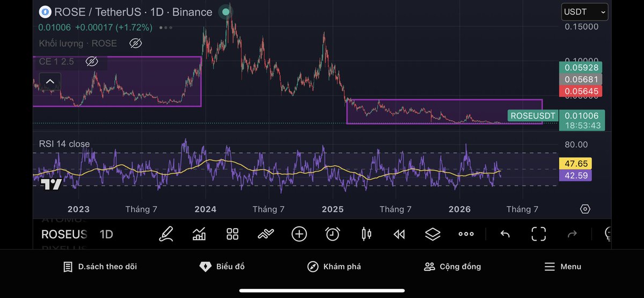Viewport: 644px width, 298px height.
Task: Open the 1D timeframe selector
Action: point(106,234)
